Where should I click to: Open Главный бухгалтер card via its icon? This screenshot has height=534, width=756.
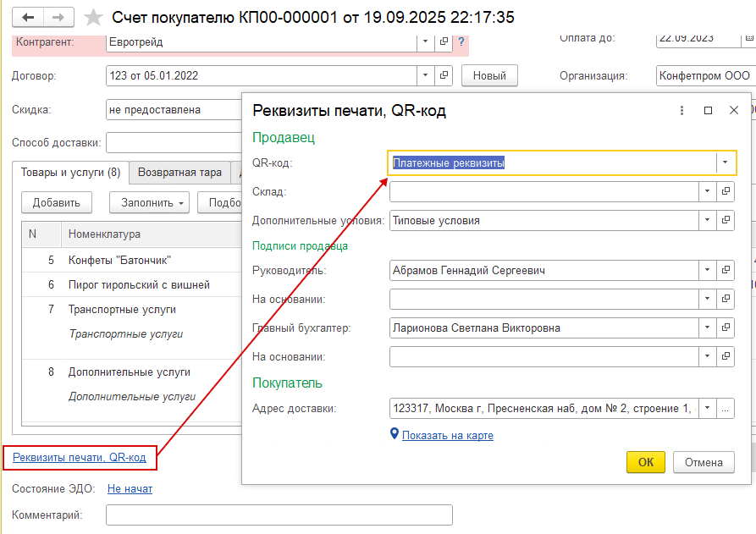coord(726,327)
